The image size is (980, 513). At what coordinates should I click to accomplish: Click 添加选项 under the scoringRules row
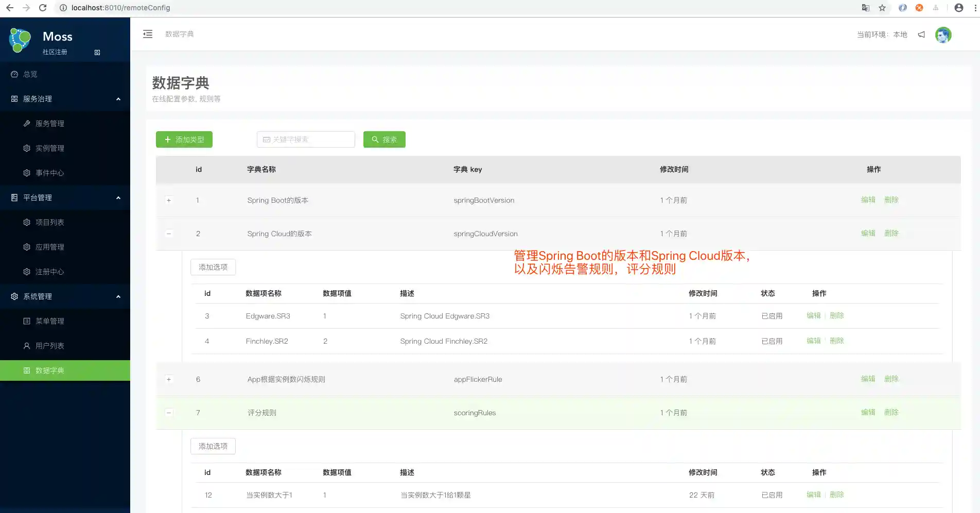[x=213, y=446]
